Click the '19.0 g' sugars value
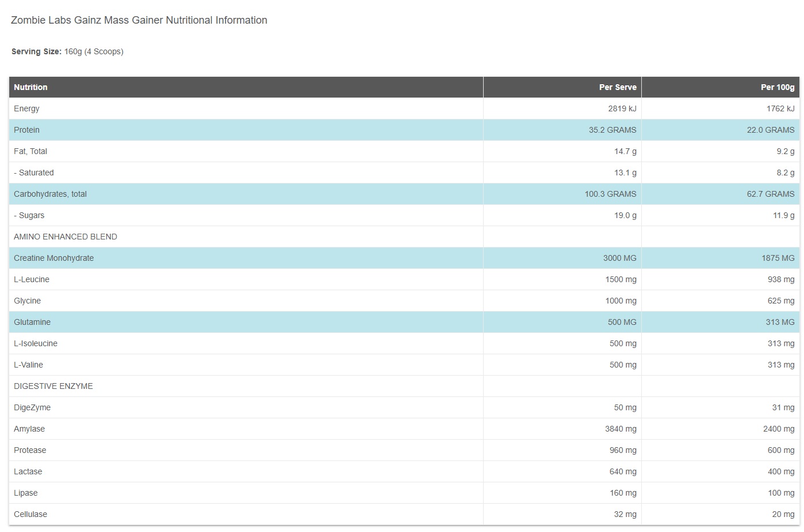 coord(625,215)
